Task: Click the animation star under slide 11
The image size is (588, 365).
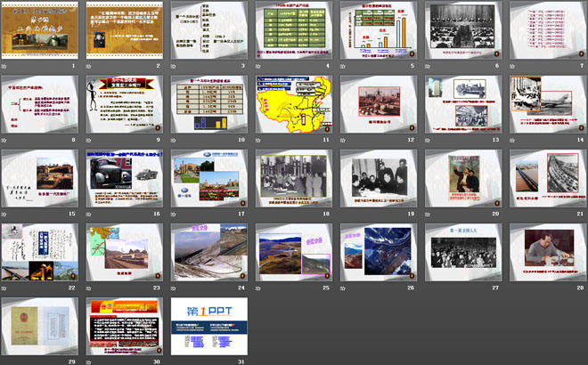Action: click(258, 140)
